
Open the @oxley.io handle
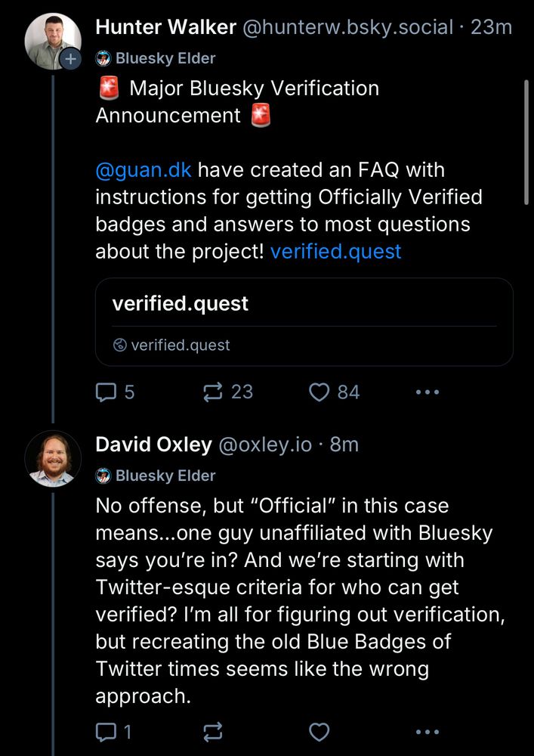click(264, 445)
